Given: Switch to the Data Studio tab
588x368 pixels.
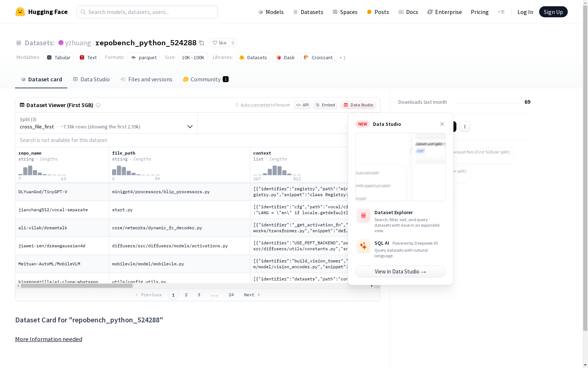Looking at the screenshot, I should point(92,79).
